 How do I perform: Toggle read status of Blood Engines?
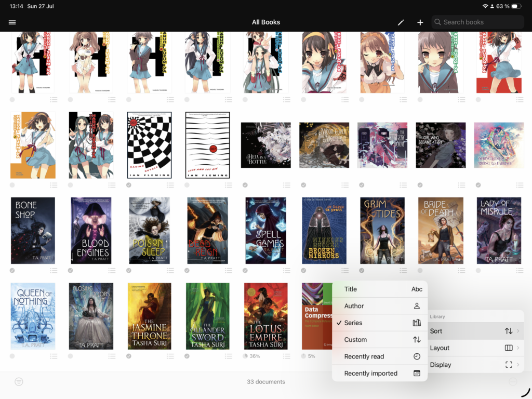click(x=70, y=270)
